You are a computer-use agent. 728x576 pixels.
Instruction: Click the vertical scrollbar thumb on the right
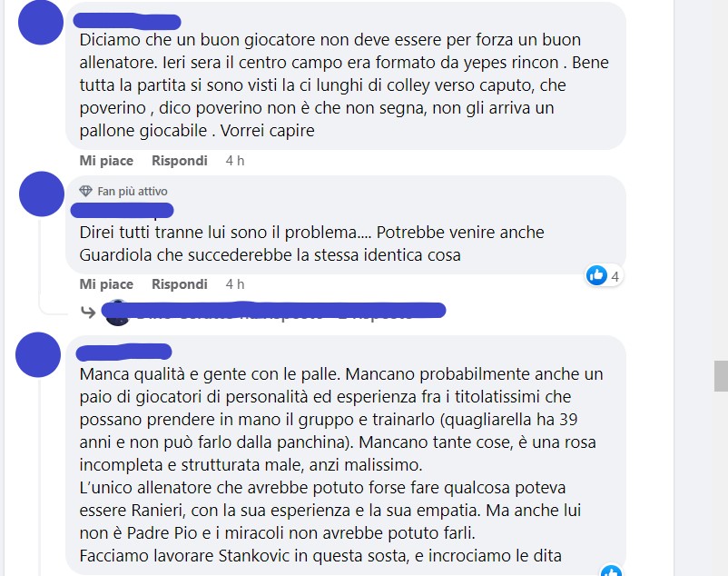pyautogui.click(x=721, y=375)
